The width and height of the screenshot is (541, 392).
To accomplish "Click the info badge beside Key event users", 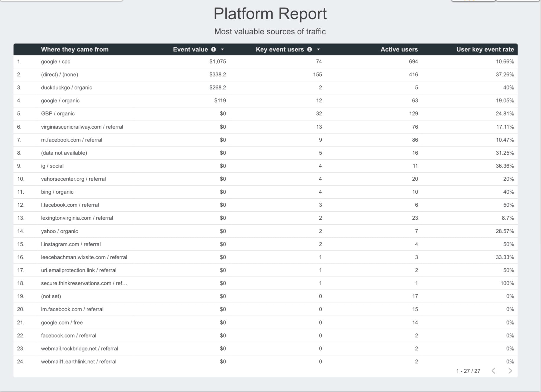I will (x=309, y=49).
